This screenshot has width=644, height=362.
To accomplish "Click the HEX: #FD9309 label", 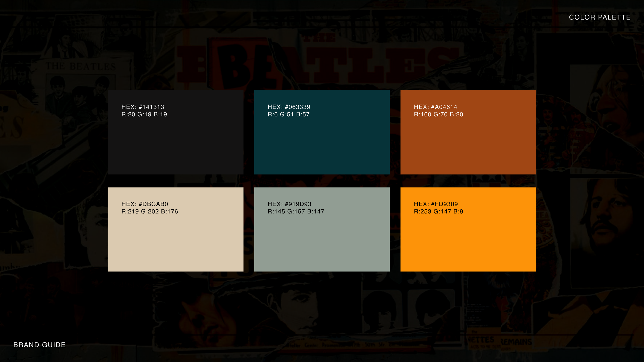I will (x=436, y=204).
